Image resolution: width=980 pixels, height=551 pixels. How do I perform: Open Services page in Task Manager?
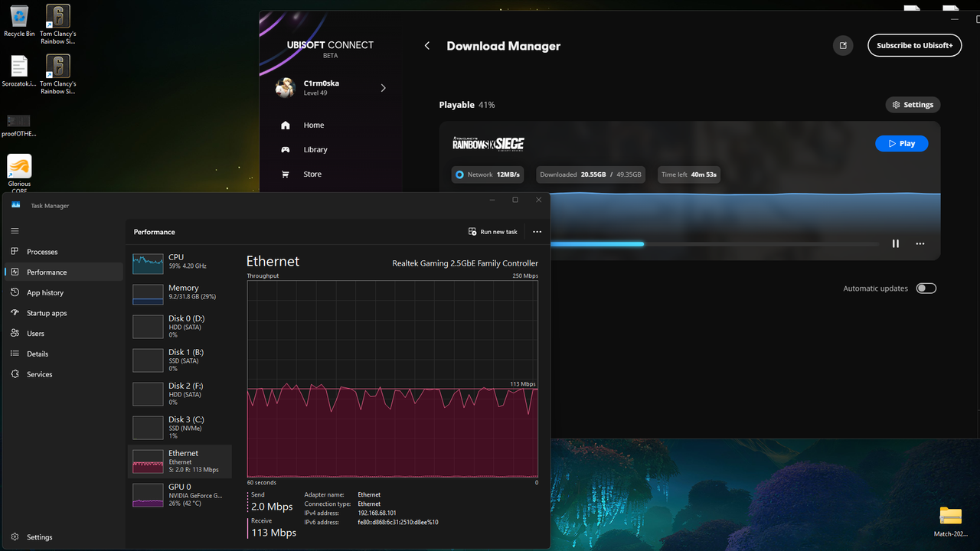coord(64,374)
